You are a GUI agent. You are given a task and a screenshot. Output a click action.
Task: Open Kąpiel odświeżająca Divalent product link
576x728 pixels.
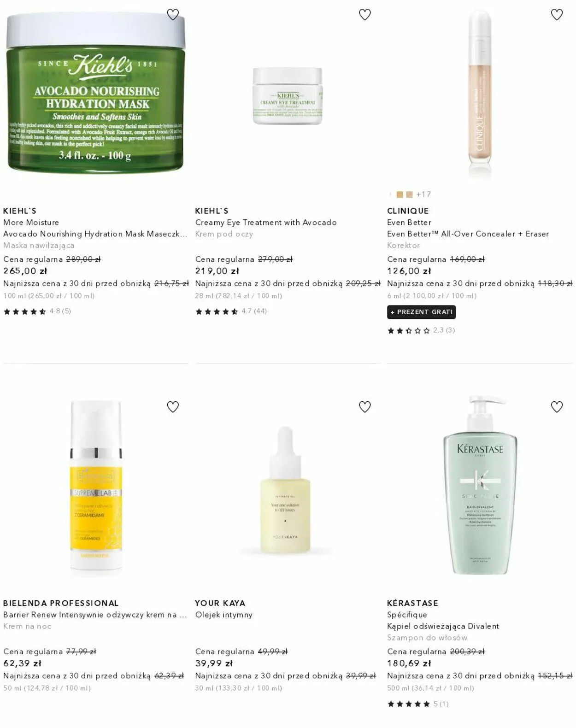tap(443, 626)
